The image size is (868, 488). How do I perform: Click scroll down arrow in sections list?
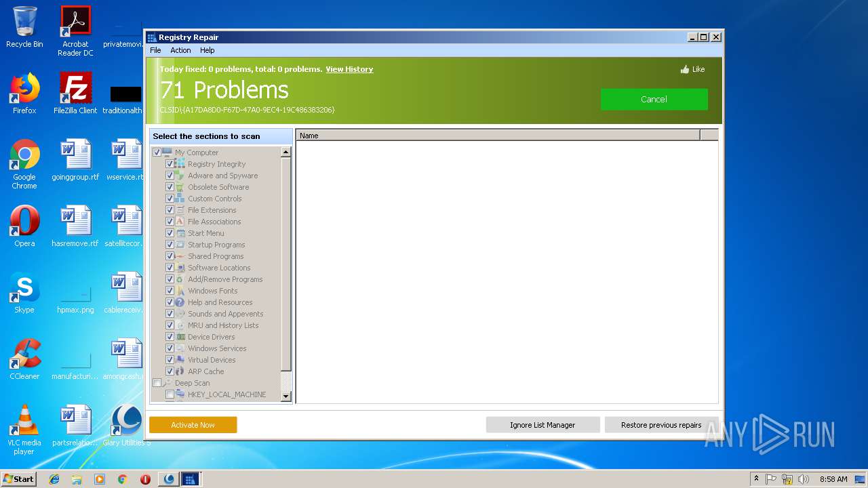click(285, 396)
